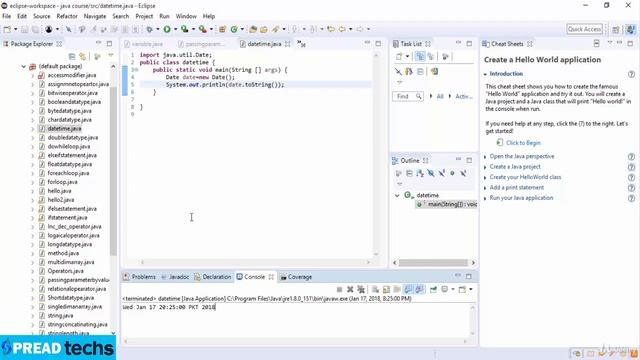Click the New Java Class green icon
This screenshot has width=640, height=360.
[234, 29]
